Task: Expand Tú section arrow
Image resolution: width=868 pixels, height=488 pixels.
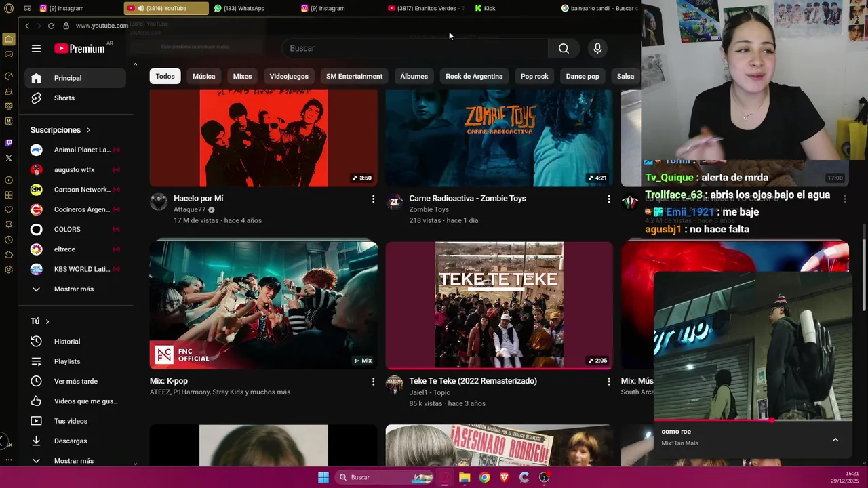Action: [x=47, y=321]
